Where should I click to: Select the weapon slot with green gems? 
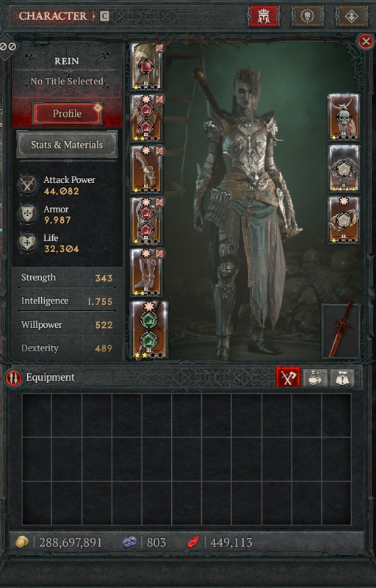pos(148,330)
